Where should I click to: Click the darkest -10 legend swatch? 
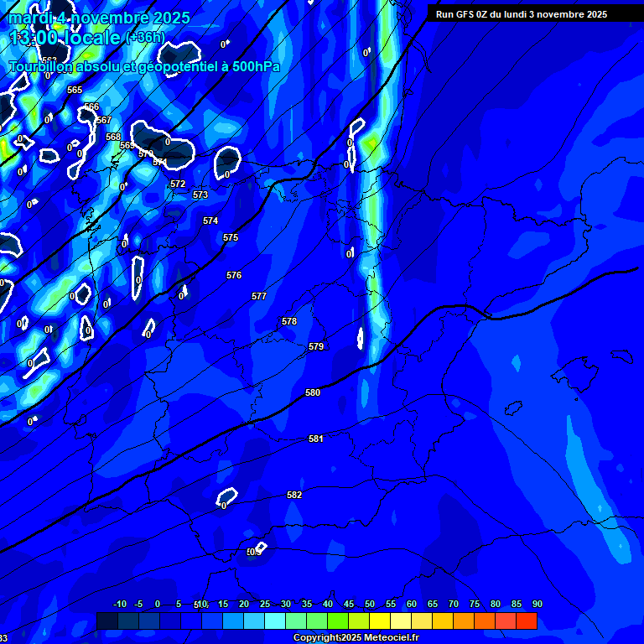pyautogui.click(x=107, y=621)
